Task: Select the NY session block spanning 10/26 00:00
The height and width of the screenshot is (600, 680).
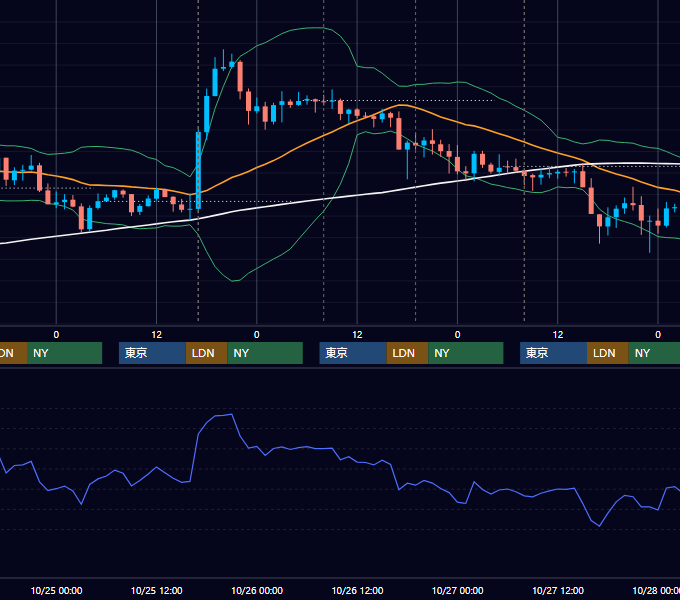Action: pos(265,353)
